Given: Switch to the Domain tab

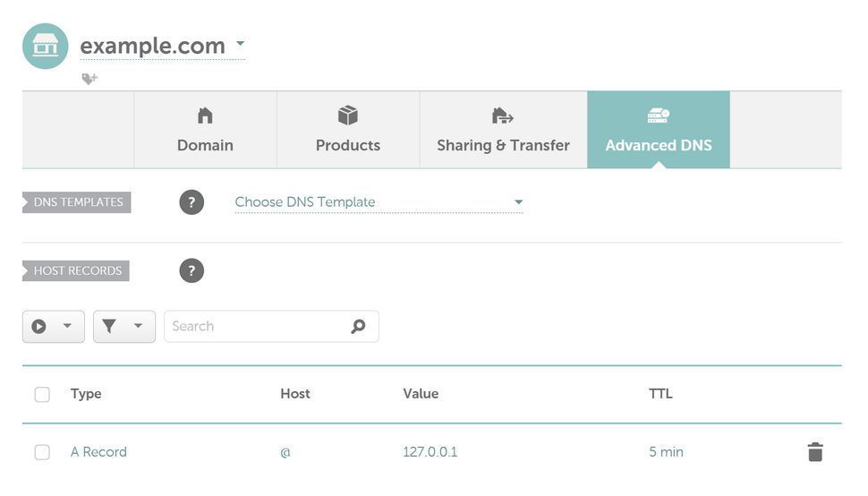Looking at the screenshot, I should coord(206,130).
